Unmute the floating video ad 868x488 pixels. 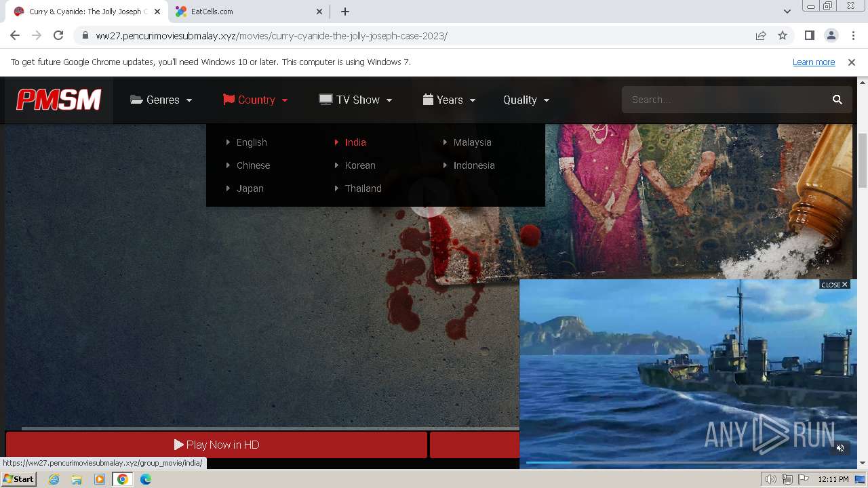[x=840, y=448]
